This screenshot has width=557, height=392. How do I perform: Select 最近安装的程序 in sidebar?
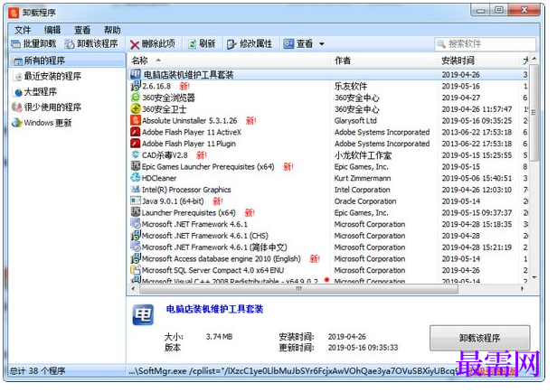click(x=52, y=76)
